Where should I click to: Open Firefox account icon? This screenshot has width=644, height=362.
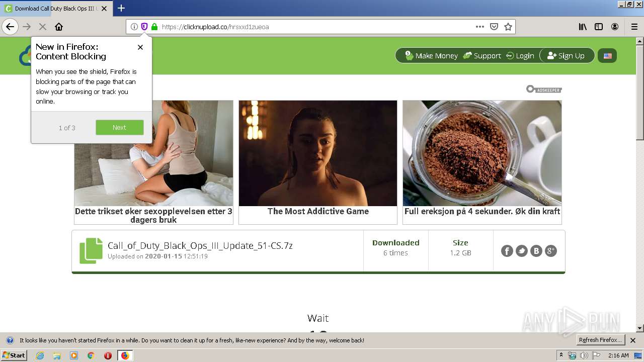(x=615, y=27)
